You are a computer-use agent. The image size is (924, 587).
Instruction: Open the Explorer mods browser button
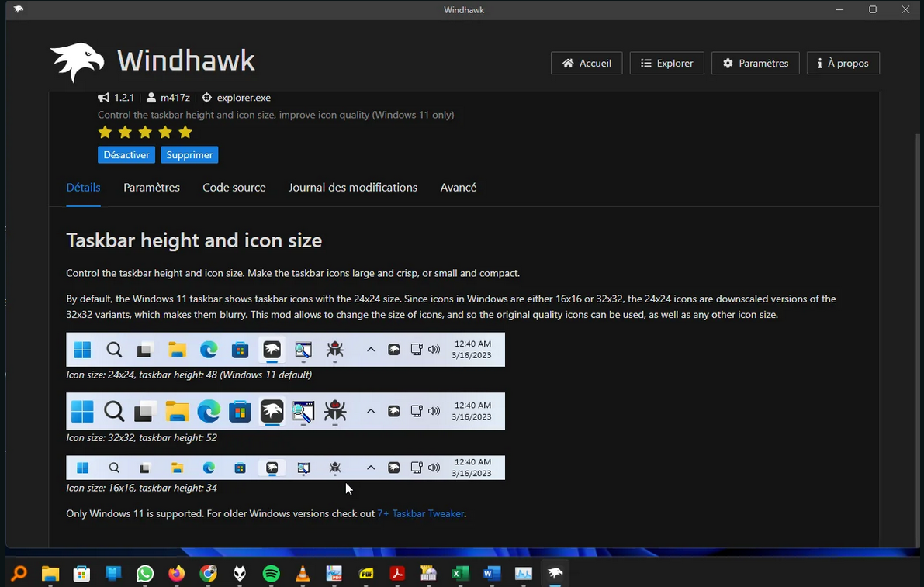pos(666,63)
